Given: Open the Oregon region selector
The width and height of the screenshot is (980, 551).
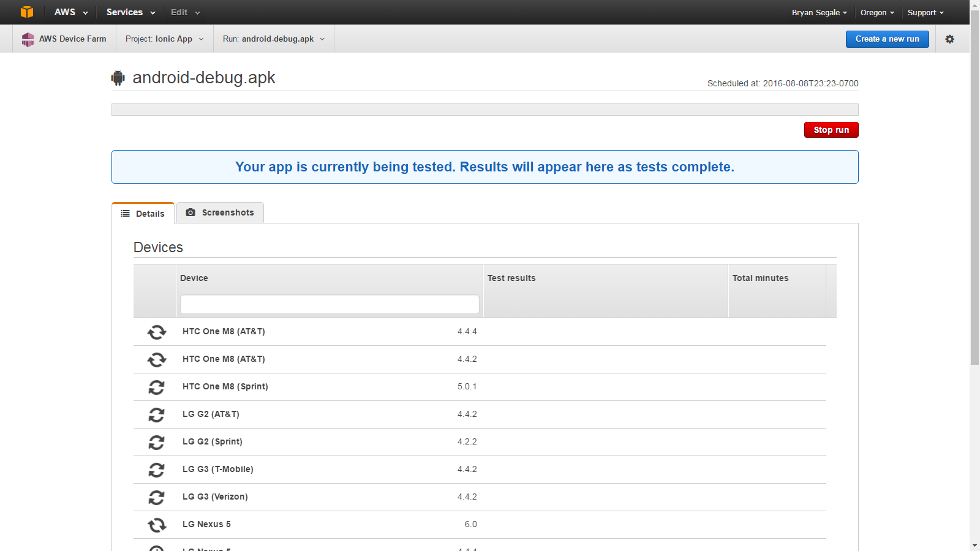Looking at the screenshot, I should pyautogui.click(x=876, y=12).
